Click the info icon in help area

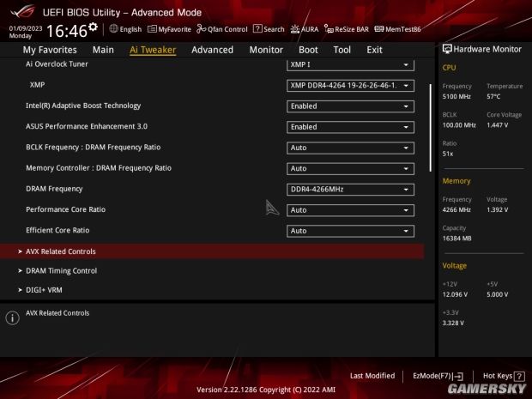pyautogui.click(x=13, y=317)
